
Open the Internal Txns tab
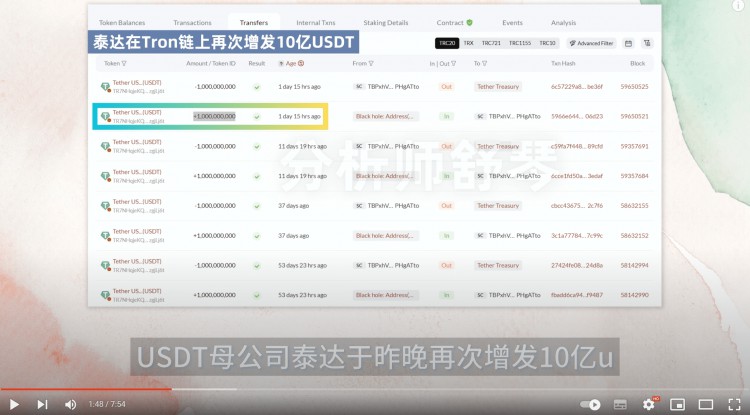[316, 22]
